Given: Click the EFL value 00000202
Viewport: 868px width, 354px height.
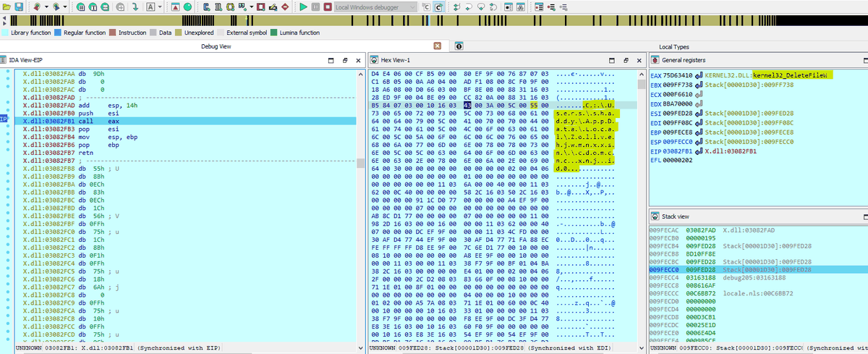Looking at the screenshot, I should point(679,160).
